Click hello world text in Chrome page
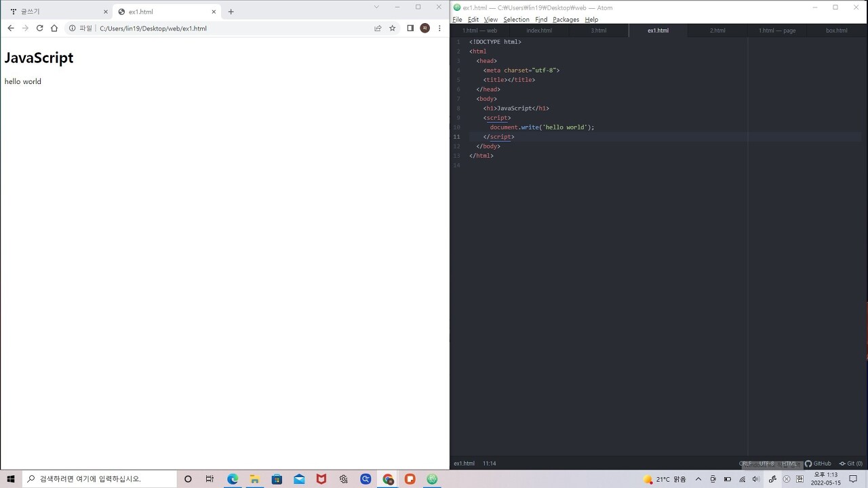 coord(23,81)
